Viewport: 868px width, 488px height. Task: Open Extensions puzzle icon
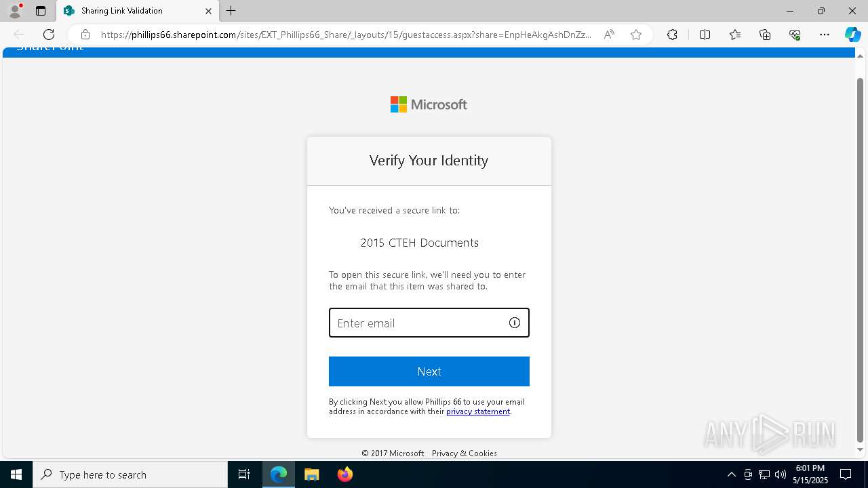(x=672, y=35)
